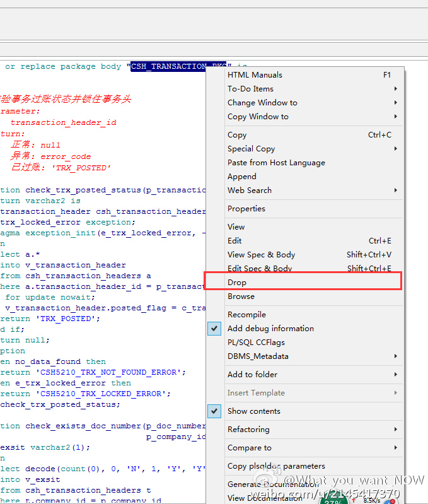Click the 'into v_transaction_header' code line

(63, 265)
